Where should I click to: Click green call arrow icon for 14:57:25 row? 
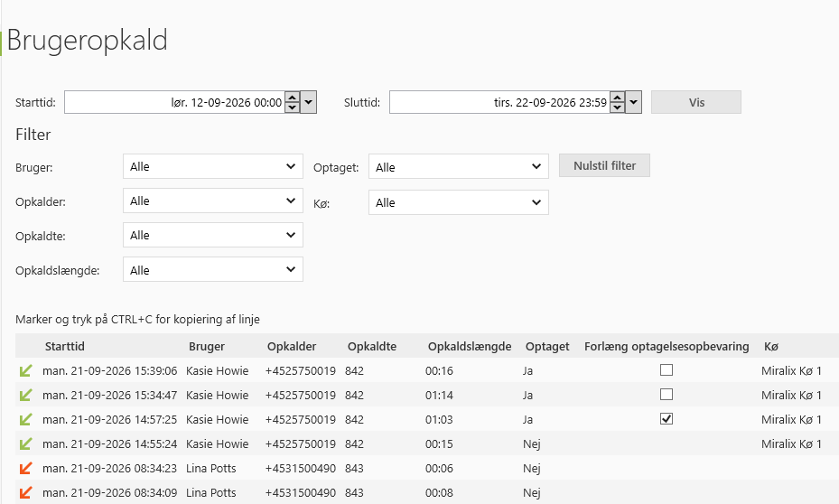pyautogui.click(x=25, y=419)
